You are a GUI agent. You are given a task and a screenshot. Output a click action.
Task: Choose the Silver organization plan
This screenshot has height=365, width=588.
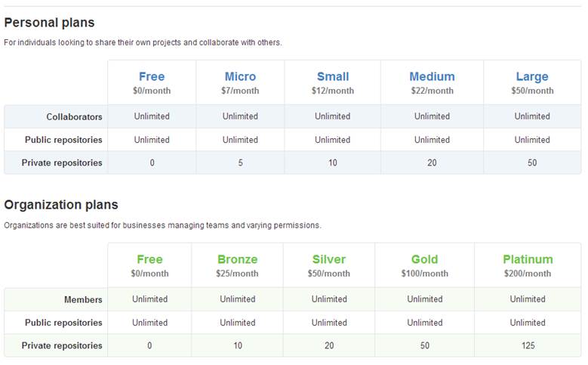[x=329, y=259]
